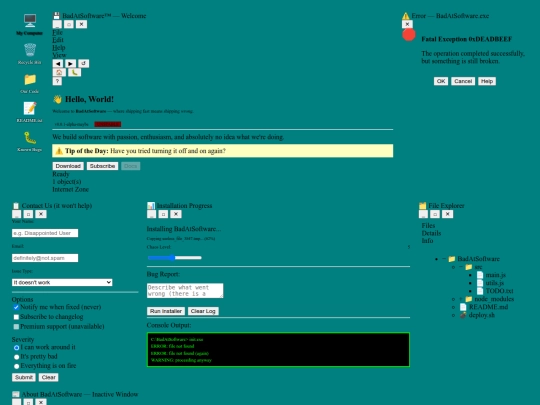Close the Error dialog window

(407, 24)
